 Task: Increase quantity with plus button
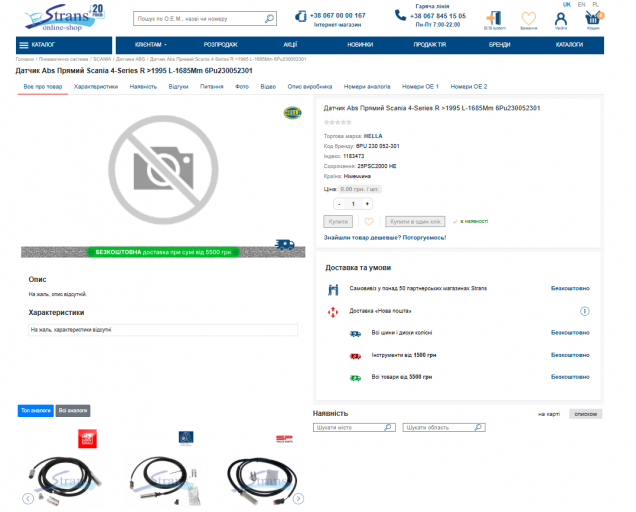coord(367,204)
